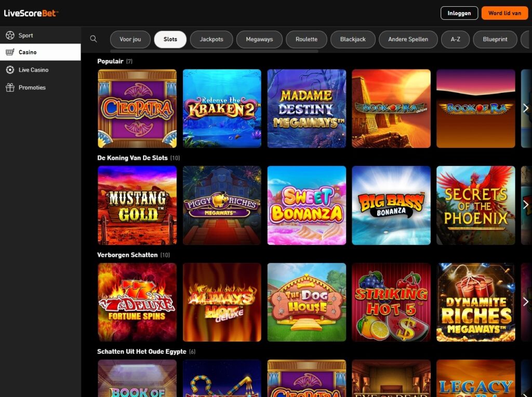
Task: Click the Promoties gift icon
Action: tap(10, 88)
